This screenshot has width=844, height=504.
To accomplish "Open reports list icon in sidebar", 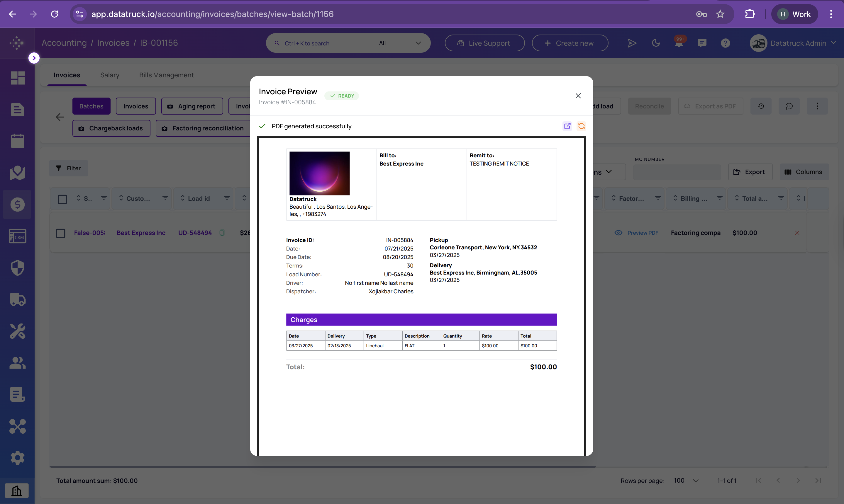I will pos(17,394).
